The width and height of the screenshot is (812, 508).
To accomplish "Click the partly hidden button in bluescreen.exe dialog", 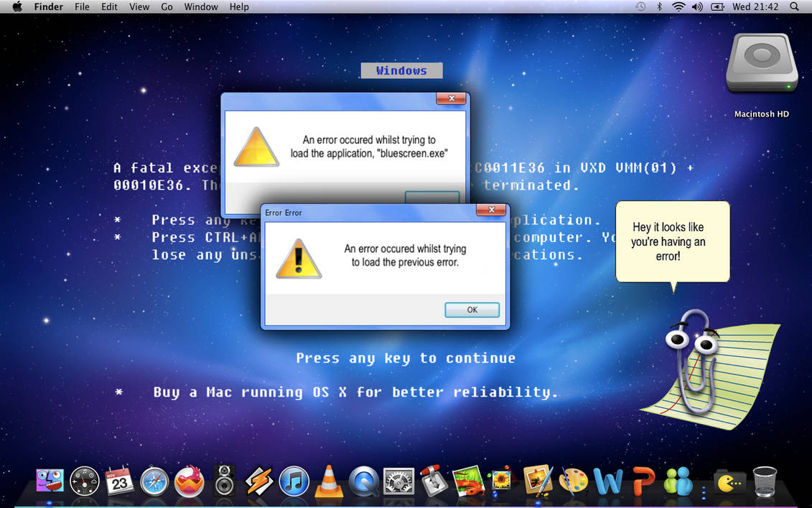I will pyautogui.click(x=432, y=197).
